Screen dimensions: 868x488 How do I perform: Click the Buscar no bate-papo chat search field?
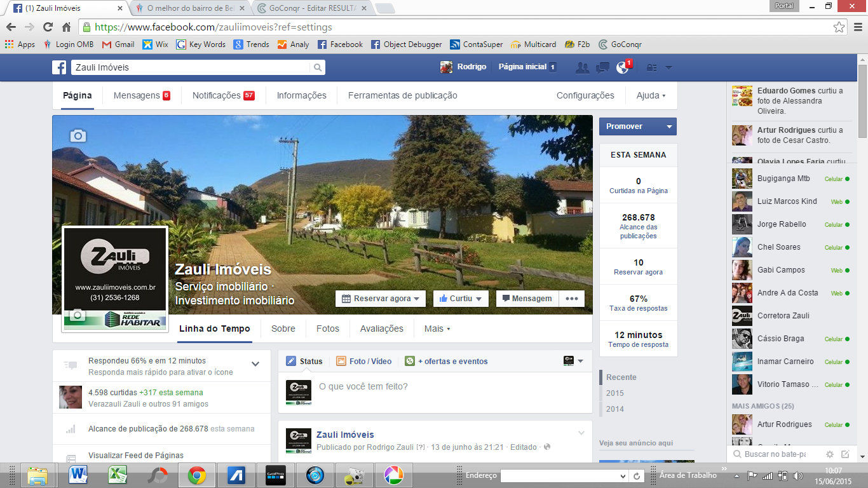[775, 454]
